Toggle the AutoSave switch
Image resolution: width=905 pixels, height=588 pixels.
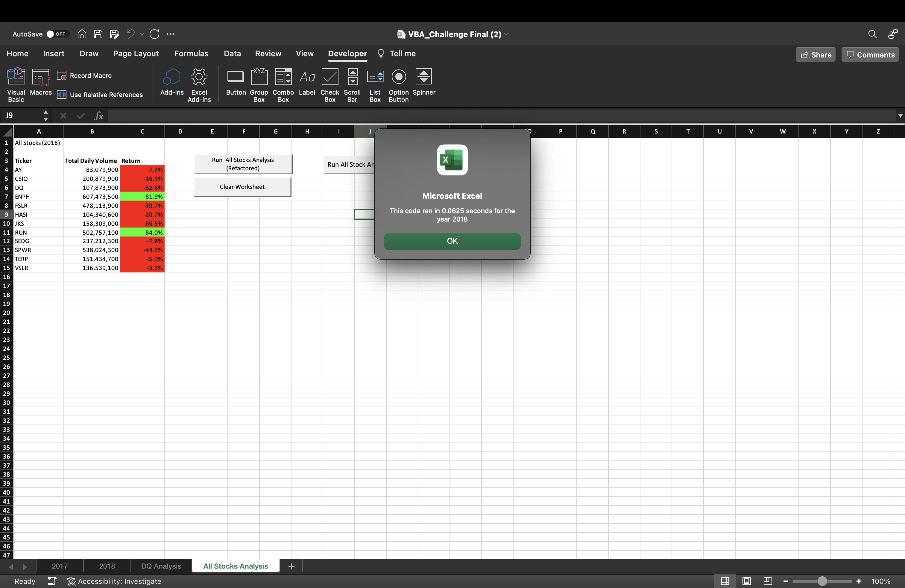(x=57, y=34)
